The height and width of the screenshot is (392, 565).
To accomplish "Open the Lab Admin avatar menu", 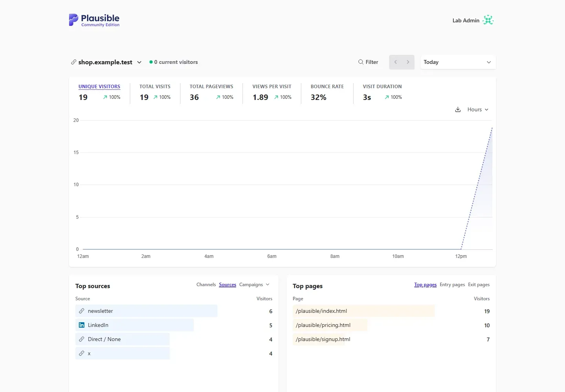I will [488, 20].
